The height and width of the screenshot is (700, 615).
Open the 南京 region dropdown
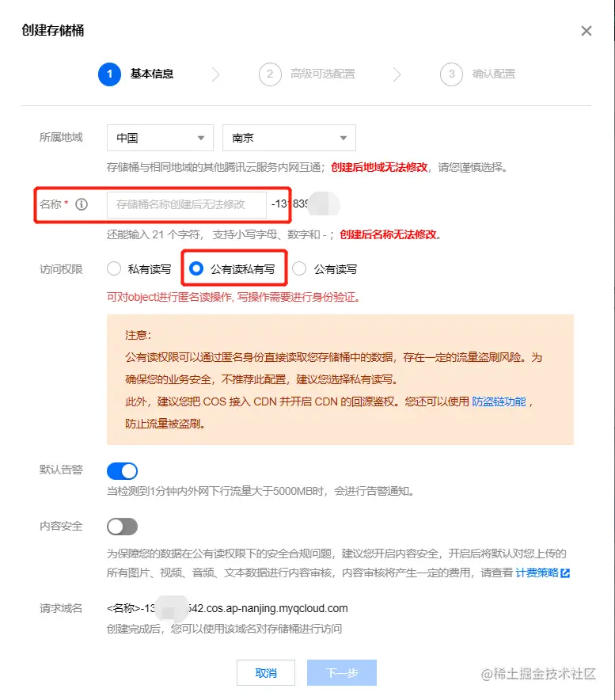tap(289, 138)
